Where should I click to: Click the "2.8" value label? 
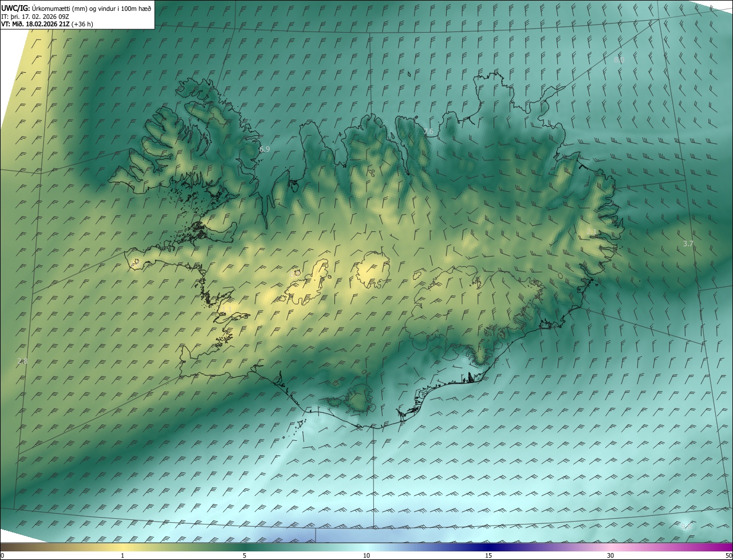pos(22,361)
